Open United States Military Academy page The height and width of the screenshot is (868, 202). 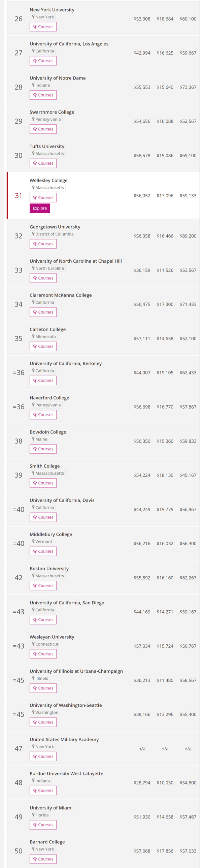point(64,739)
